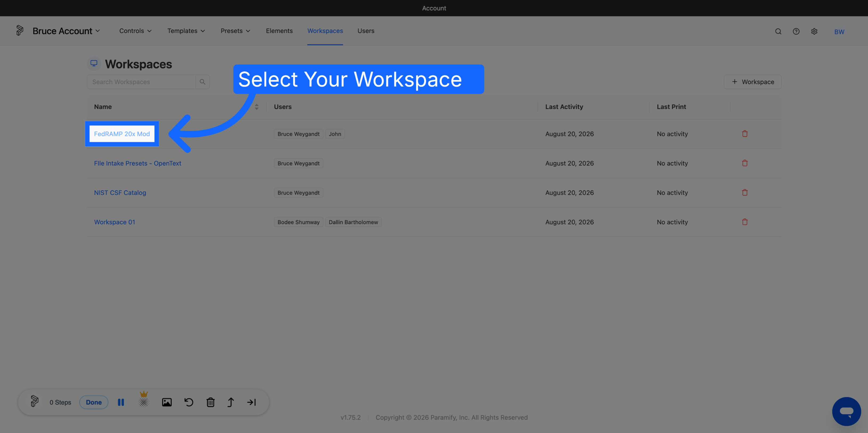
Task: Expand the Bruce Account dropdown
Action: (66, 31)
